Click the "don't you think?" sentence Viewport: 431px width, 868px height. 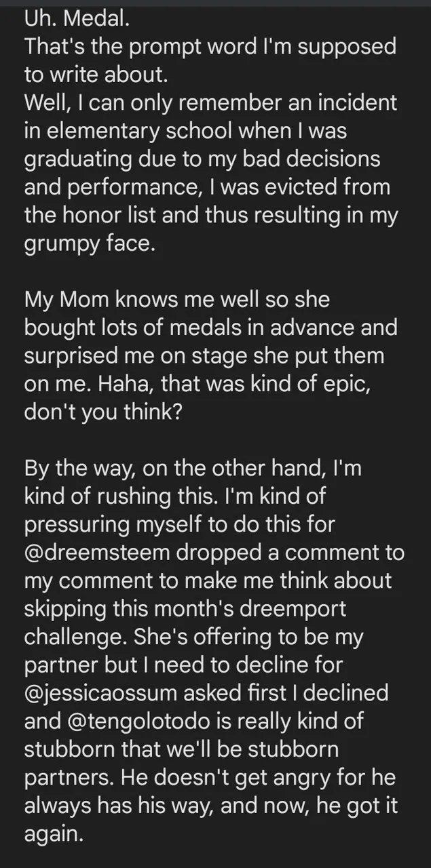click(x=102, y=412)
